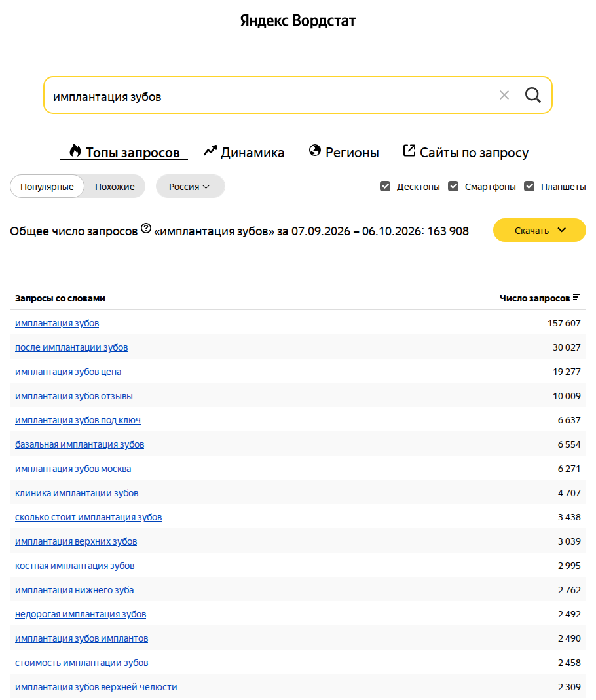Click the question mark help icon
The width and height of the screenshot is (596, 700).
pyautogui.click(x=146, y=228)
